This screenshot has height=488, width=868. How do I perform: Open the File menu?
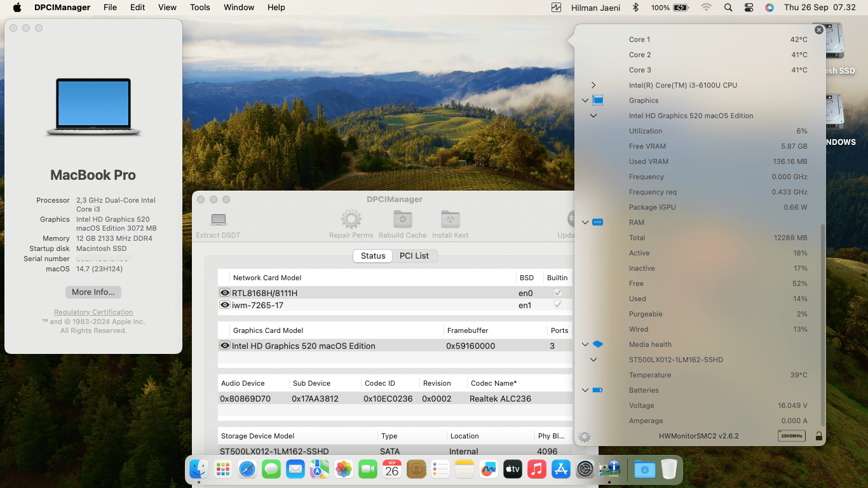click(x=110, y=8)
